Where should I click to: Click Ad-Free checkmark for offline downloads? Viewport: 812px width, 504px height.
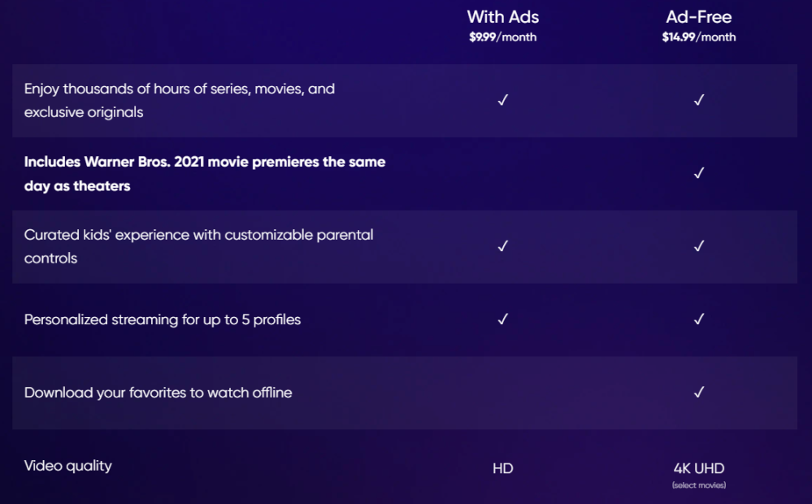[x=698, y=393]
